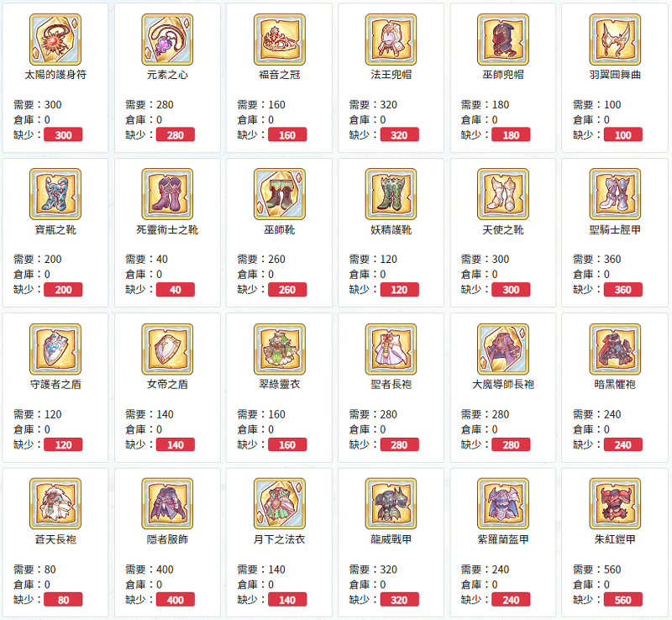Screen dimensions: 672x620
Task: Select the 守護者之盾 shield icon
Action: (55, 349)
